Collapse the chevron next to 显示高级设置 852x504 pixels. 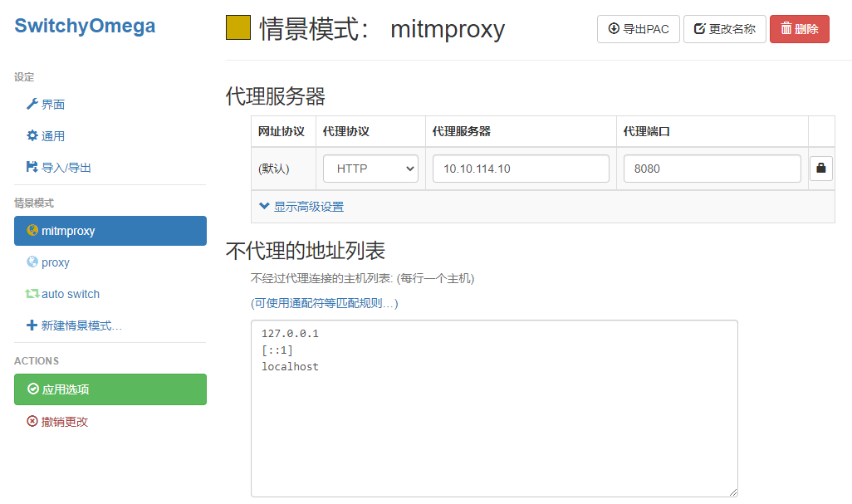(264, 206)
